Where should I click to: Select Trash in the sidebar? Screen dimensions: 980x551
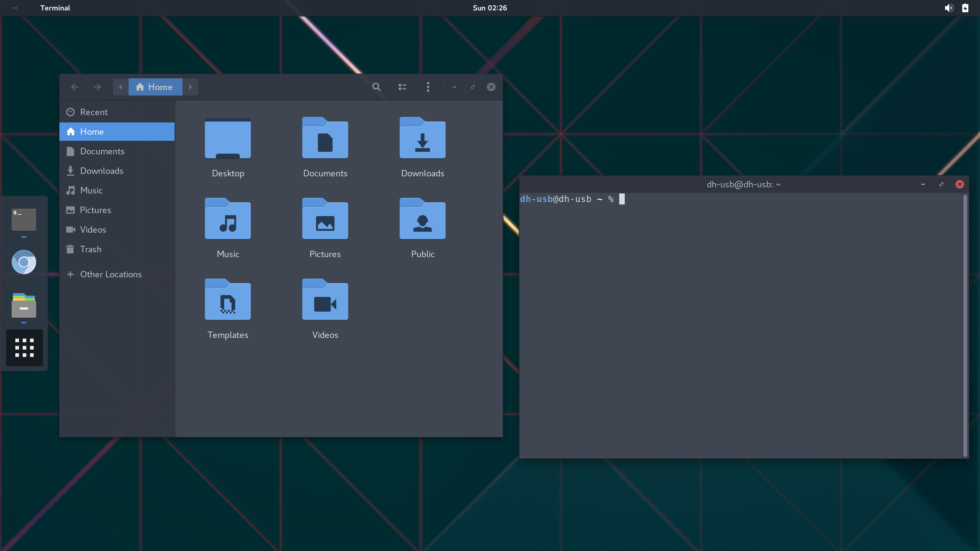[91, 249]
